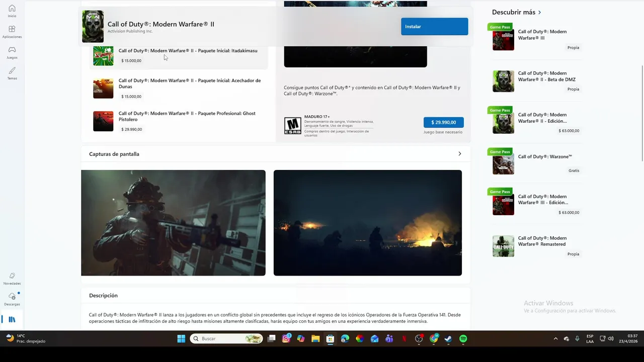Open the ESP LAA language switcher
Screen dimensions: 644x362
click(x=590, y=339)
